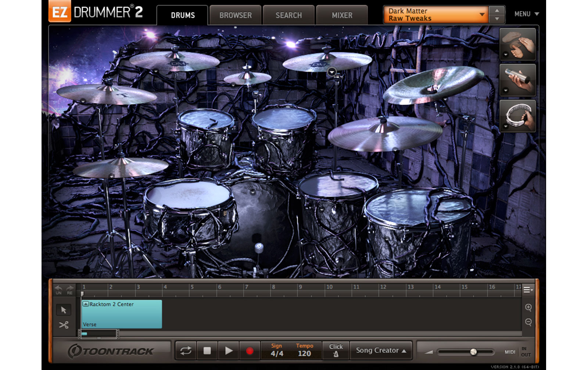Hit the small splash cymbal
588x370 pixels.
tap(247, 78)
